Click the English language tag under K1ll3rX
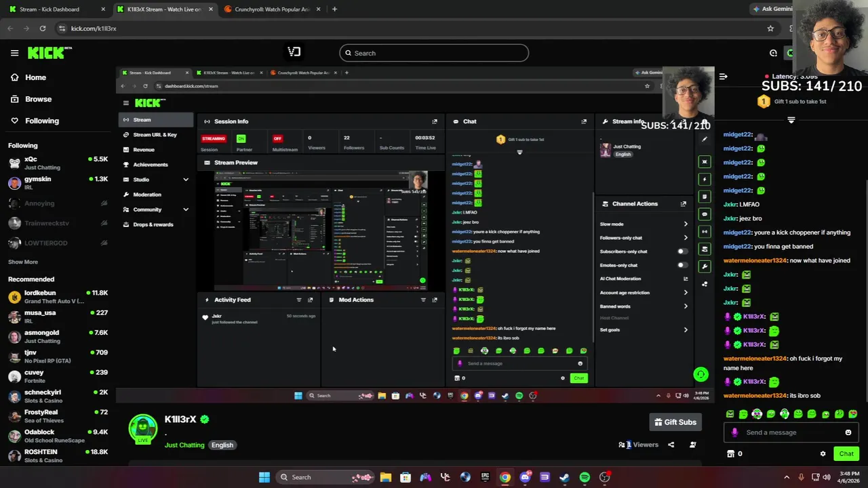Image resolution: width=868 pixels, height=488 pixels. click(x=222, y=445)
